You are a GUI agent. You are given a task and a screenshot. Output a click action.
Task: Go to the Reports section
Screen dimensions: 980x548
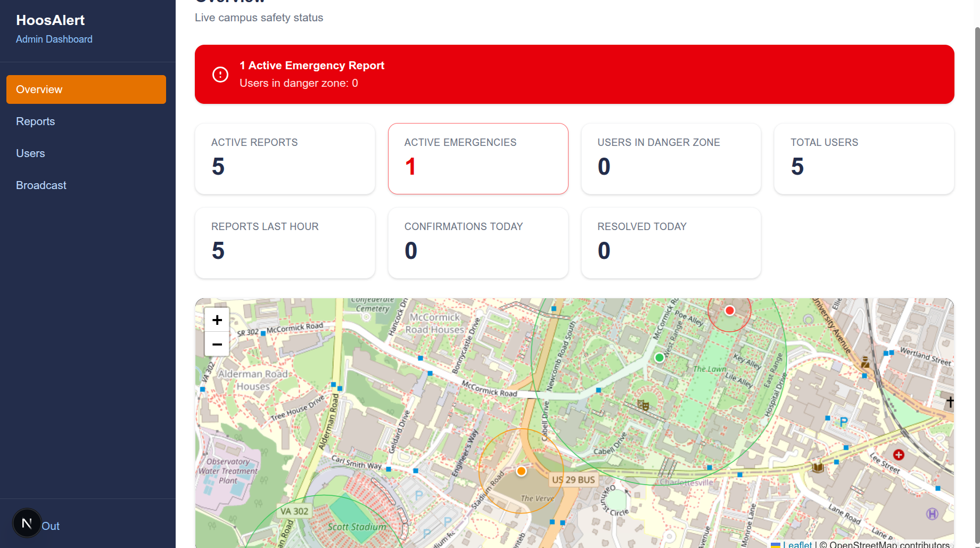pyautogui.click(x=86, y=121)
